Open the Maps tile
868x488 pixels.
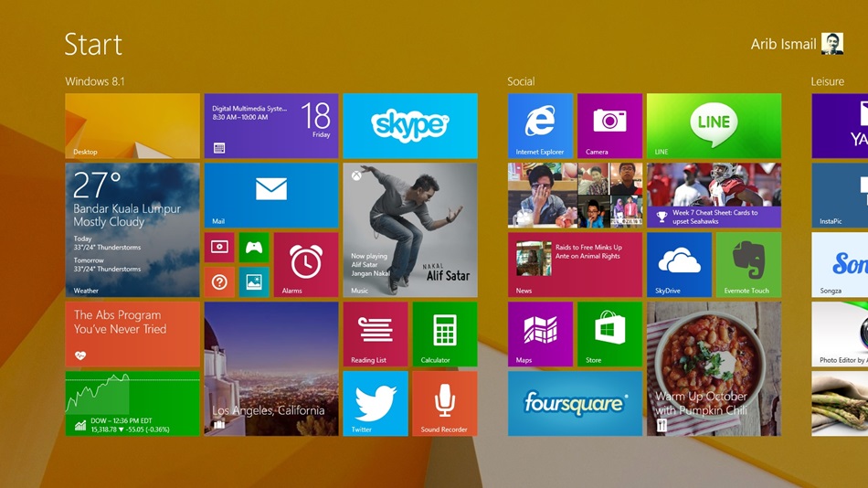point(540,334)
